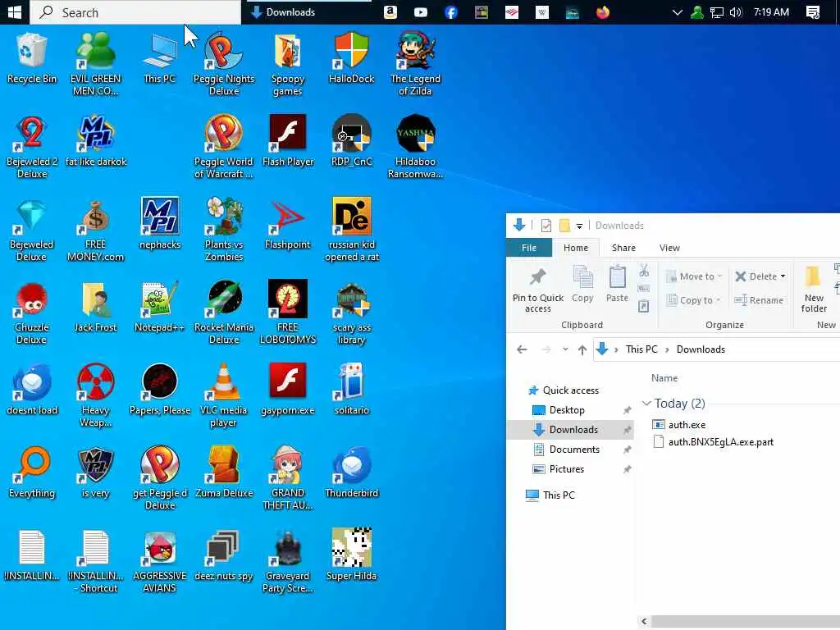840x630 pixels.
Task: Click the volume speaker tray icon
Action: [x=736, y=11]
